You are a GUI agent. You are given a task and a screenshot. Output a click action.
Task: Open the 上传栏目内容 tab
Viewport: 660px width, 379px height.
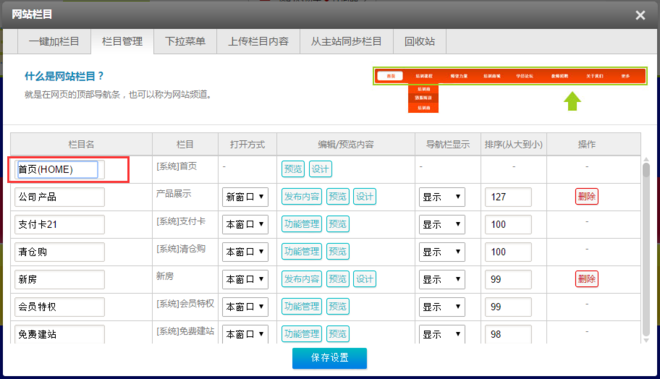point(258,41)
